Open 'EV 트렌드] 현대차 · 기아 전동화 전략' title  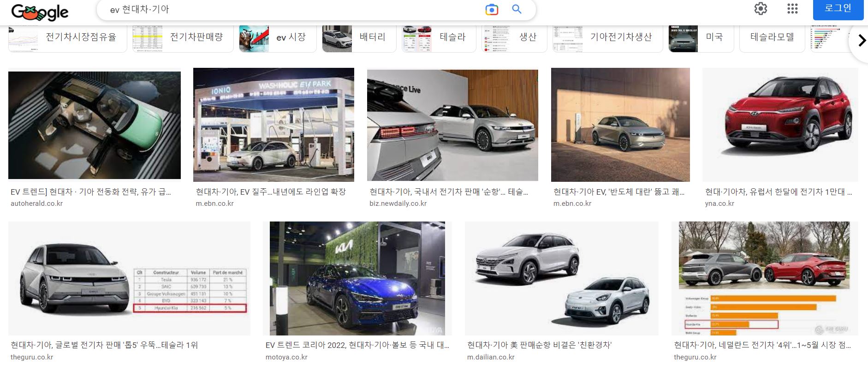(x=91, y=192)
